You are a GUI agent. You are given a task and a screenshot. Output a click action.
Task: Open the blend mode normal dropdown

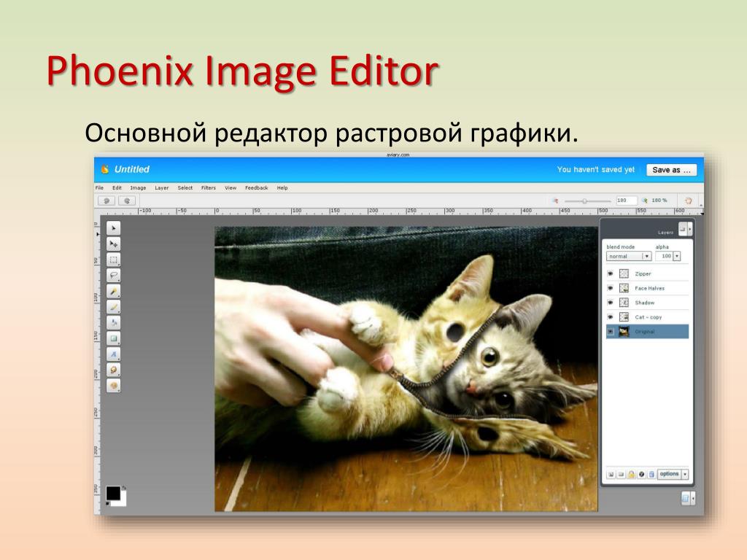click(x=629, y=256)
